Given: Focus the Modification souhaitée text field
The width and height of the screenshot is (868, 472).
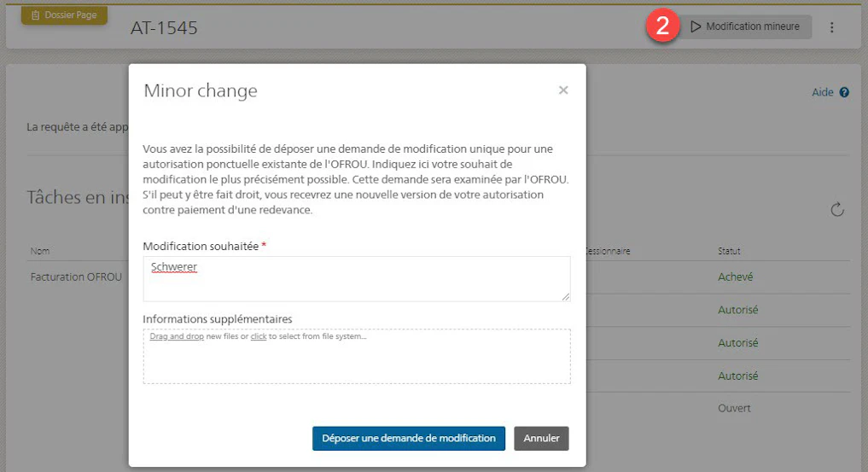Looking at the screenshot, I should click(x=357, y=279).
